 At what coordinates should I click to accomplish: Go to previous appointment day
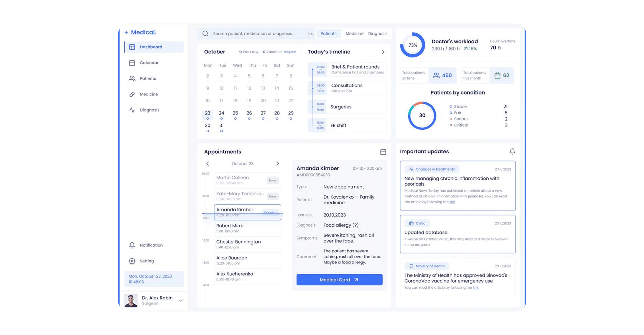(x=207, y=164)
